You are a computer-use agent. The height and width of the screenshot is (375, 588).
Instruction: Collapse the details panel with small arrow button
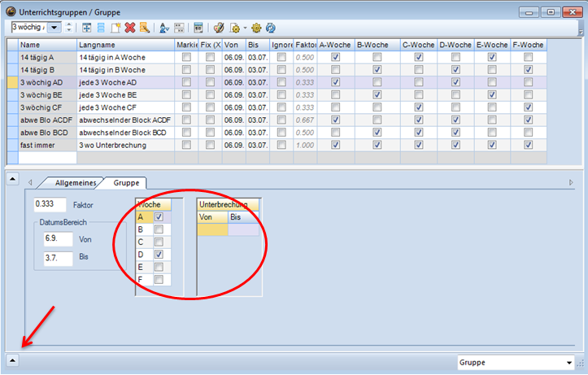click(13, 360)
